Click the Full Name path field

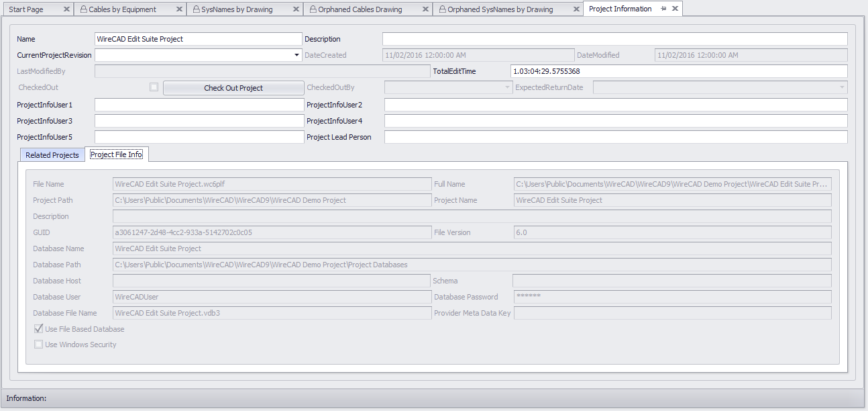pyautogui.click(x=672, y=184)
